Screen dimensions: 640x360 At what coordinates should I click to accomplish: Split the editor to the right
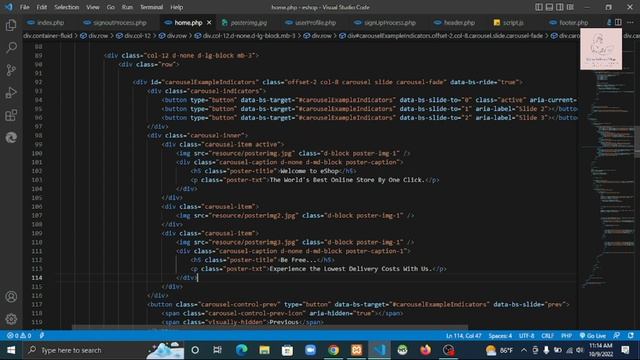pyautogui.click(x=618, y=22)
